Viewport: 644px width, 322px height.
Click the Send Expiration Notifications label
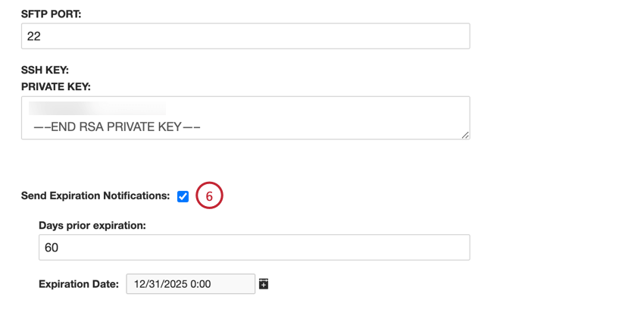click(x=95, y=195)
